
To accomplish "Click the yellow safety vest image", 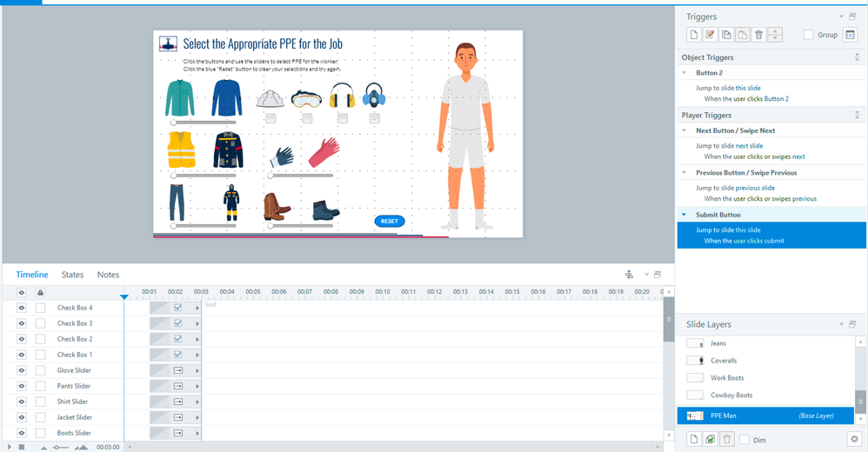I will (x=181, y=150).
